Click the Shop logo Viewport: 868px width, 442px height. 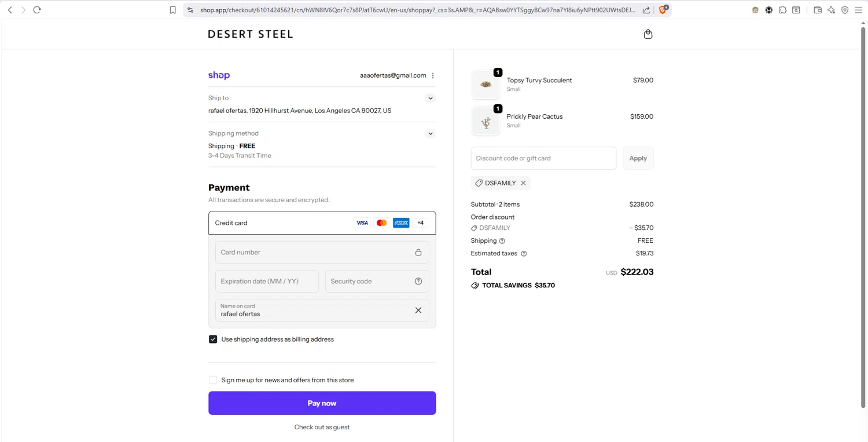pos(219,75)
